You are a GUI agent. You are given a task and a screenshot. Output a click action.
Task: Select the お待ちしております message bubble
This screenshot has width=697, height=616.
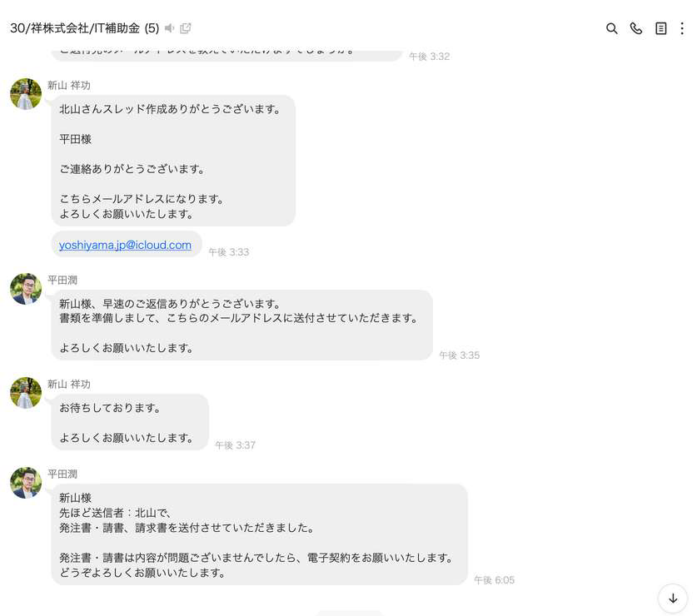(130, 422)
